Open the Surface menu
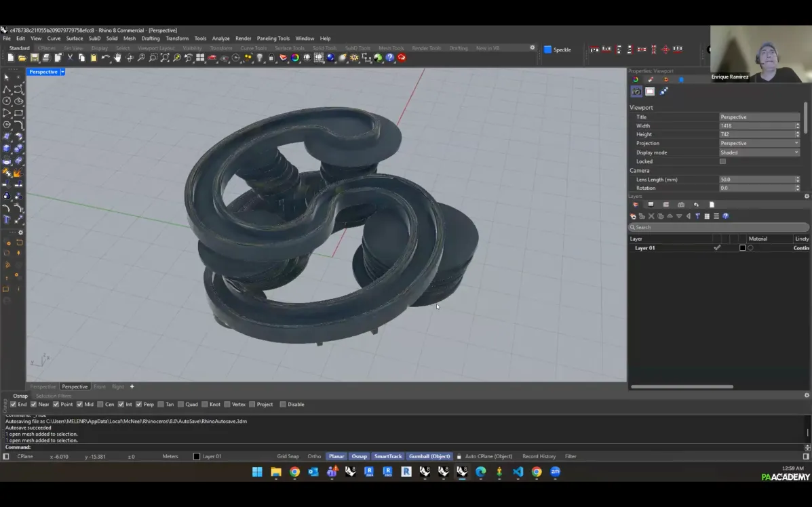812x507 pixels. [75, 39]
